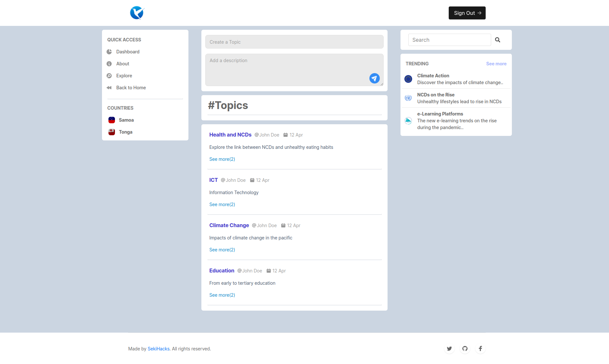609x364 pixels.
Task: Go to Explore in the sidebar
Action: tap(124, 76)
